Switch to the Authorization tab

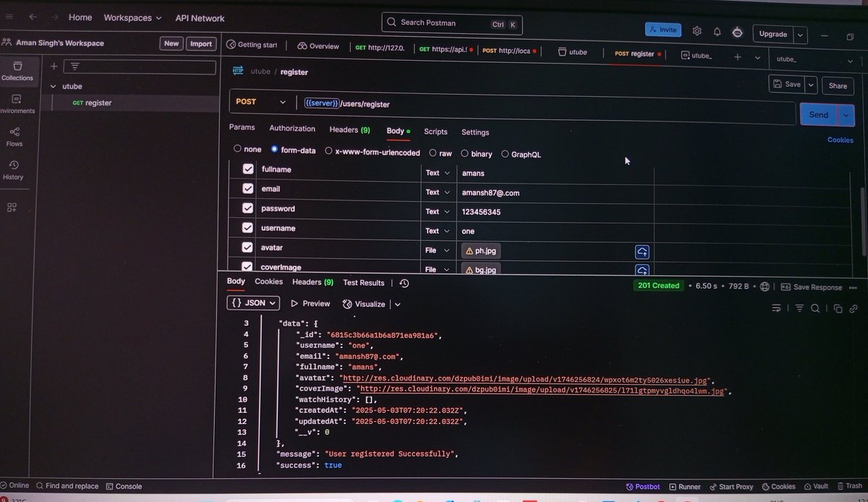292,128
